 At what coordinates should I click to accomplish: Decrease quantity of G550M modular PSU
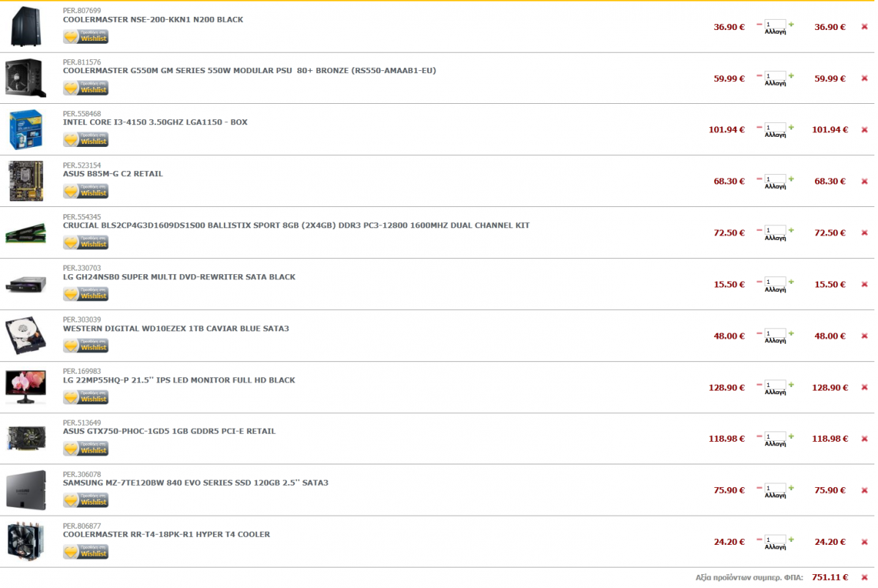point(759,75)
